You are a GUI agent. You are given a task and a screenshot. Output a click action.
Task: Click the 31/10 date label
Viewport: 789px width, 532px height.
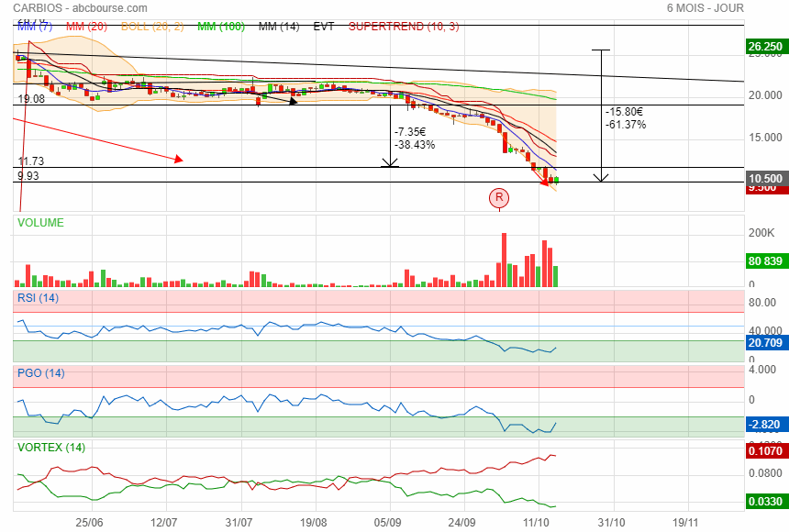point(611,523)
